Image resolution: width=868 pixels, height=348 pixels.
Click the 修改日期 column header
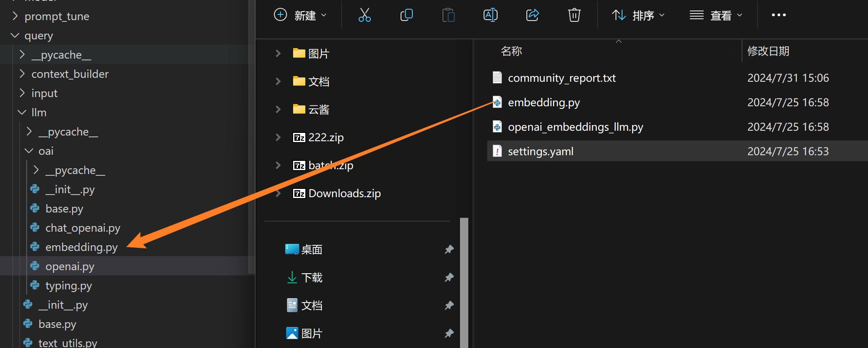click(768, 51)
